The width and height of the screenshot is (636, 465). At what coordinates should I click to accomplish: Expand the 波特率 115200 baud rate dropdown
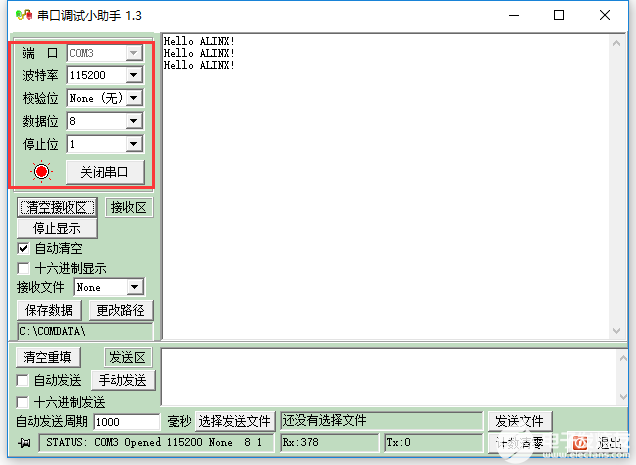(133, 75)
